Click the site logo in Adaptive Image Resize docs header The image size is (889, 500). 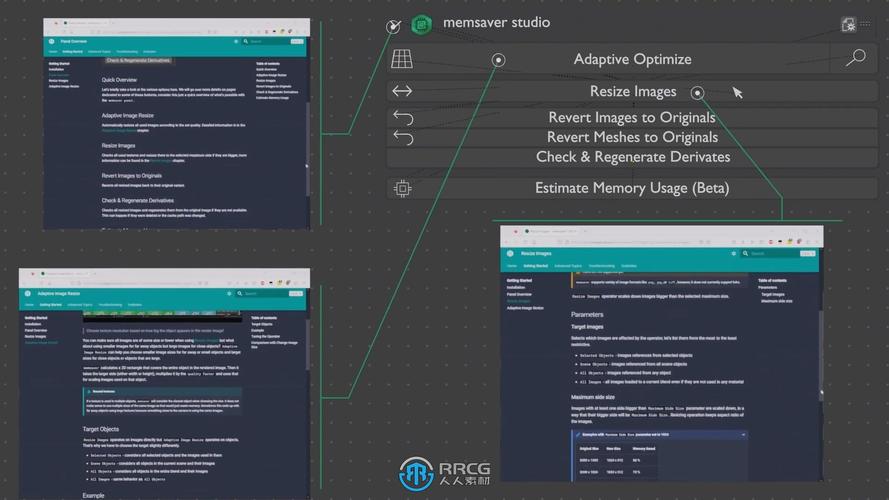(28, 294)
